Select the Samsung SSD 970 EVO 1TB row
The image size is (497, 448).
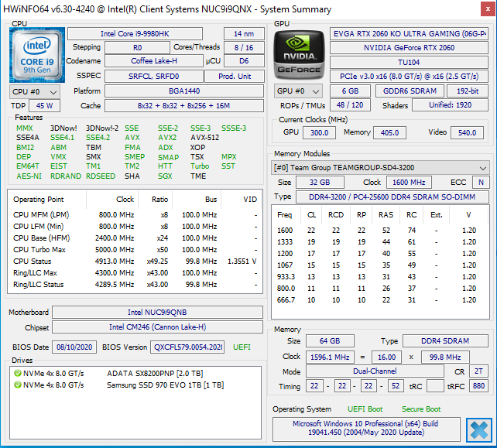click(135, 385)
